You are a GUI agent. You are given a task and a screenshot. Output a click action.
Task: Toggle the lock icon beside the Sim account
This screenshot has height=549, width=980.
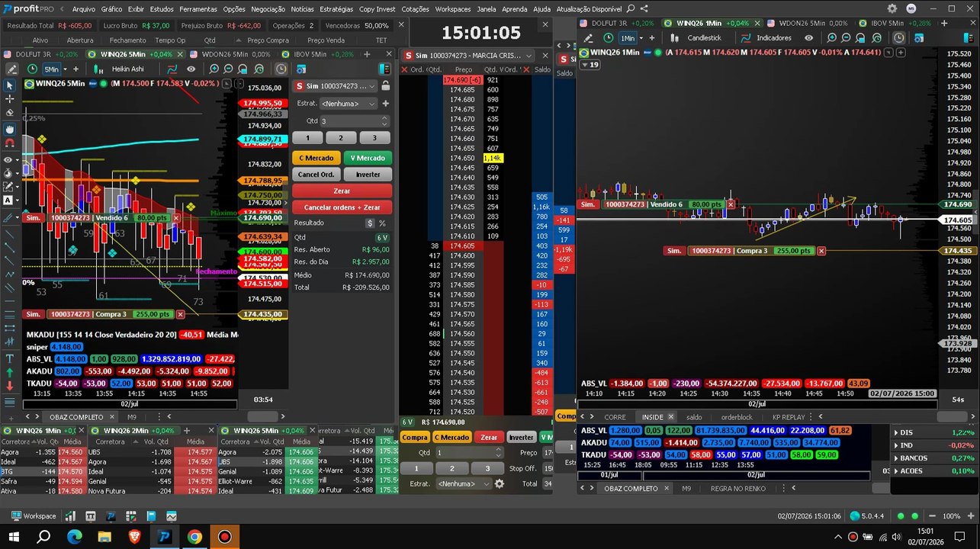tap(385, 86)
